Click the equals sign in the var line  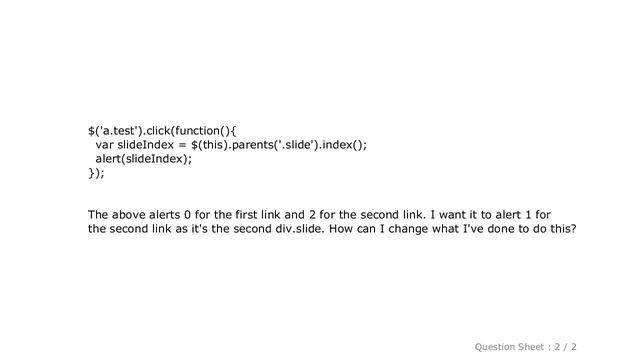(182, 145)
